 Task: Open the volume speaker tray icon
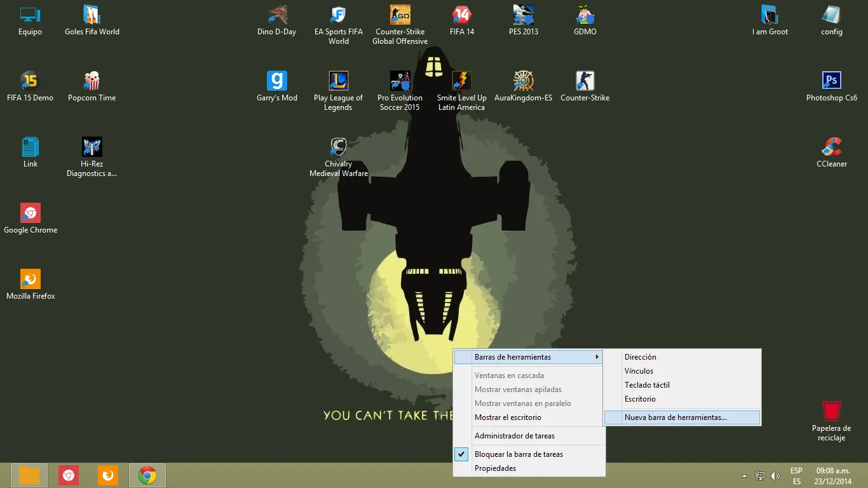click(x=775, y=476)
